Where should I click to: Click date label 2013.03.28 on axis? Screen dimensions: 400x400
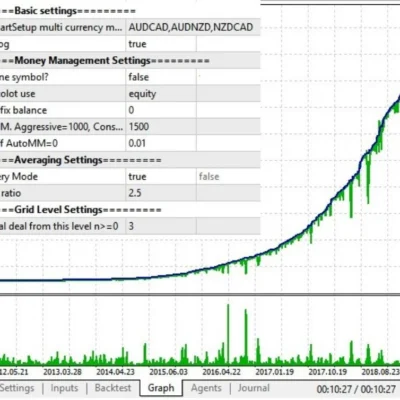(62, 372)
